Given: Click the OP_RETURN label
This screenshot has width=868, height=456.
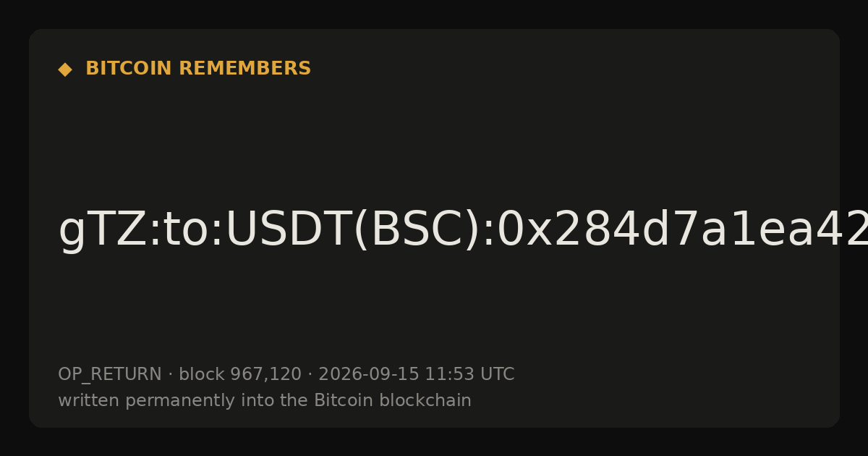Looking at the screenshot, I should [x=109, y=375].
